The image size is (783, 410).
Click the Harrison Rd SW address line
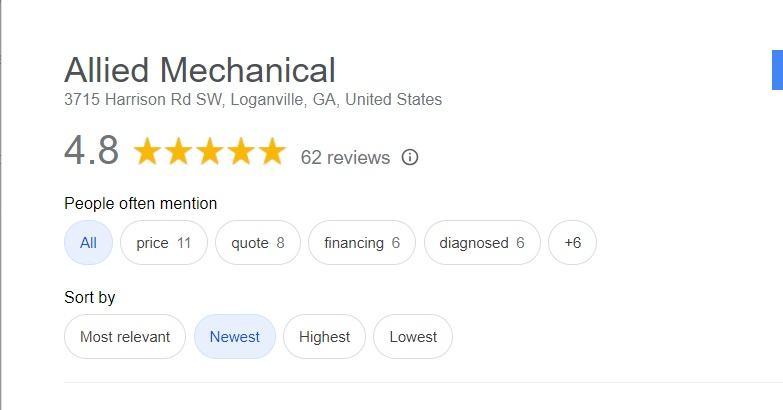click(253, 99)
